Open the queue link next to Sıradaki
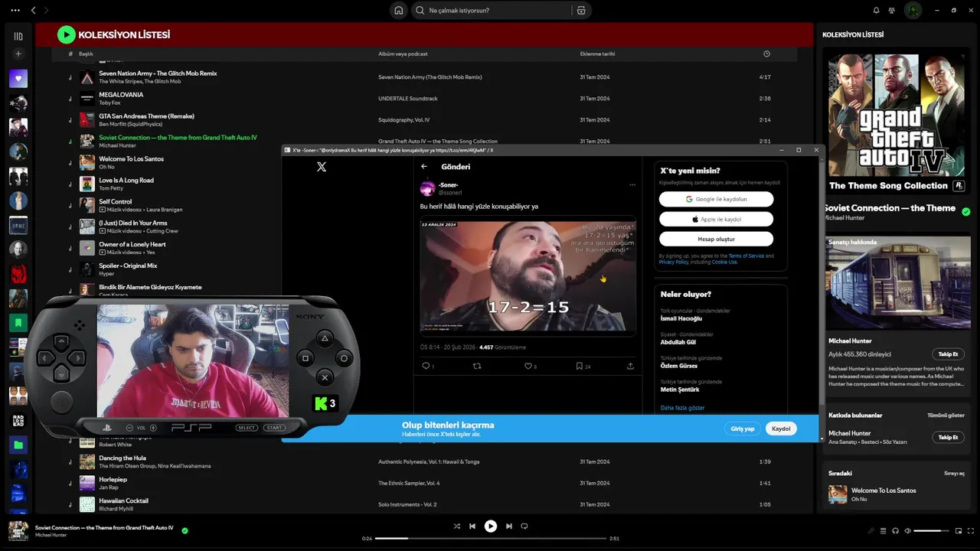Image resolution: width=980 pixels, height=551 pixels. tap(954, 474)
